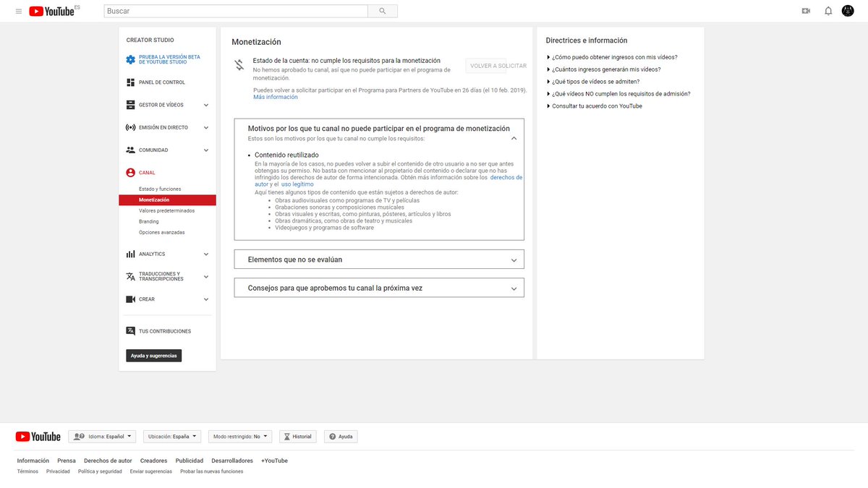The width and height of the screenshot is (868, 488).
Task: Open Branding settings
Action: tap(149, 222)
